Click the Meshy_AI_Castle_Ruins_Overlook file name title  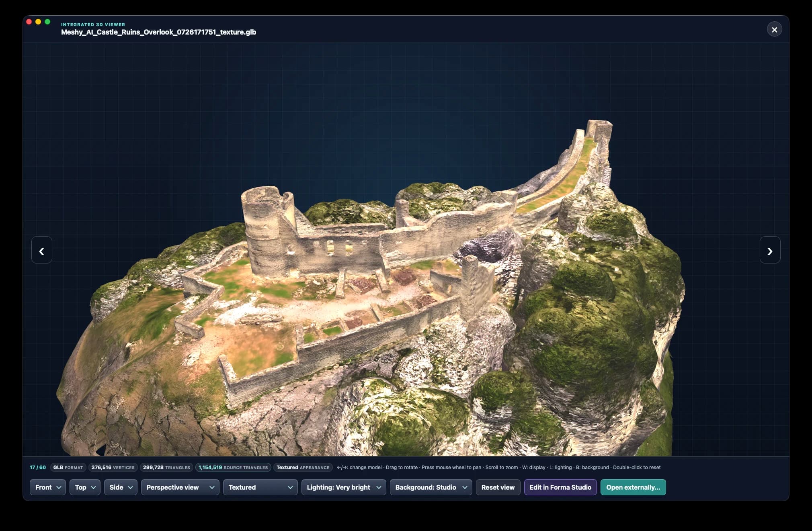click(x=158, y=32)
